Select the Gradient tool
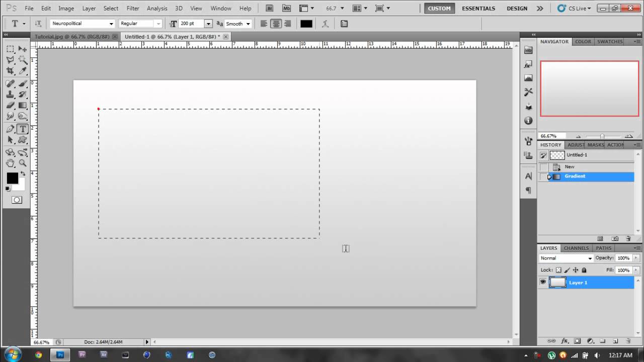 pyautogui.click(x=23, y=106)
